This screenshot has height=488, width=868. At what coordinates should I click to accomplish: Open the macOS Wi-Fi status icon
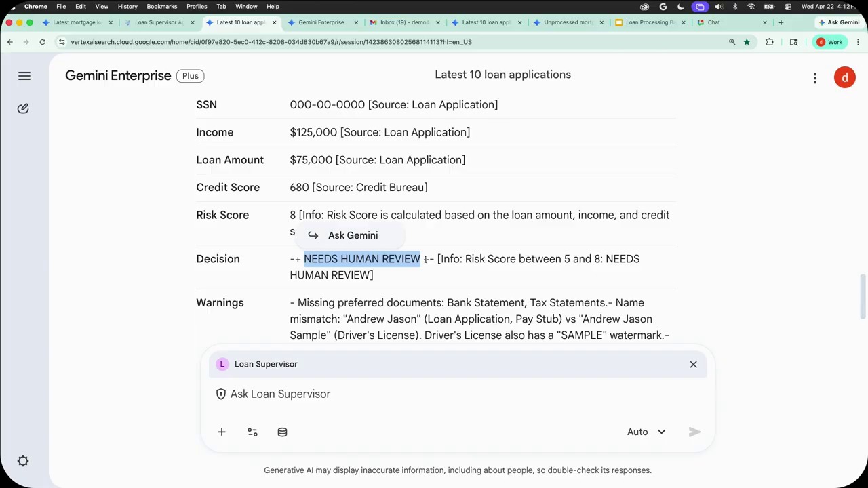point(751,6)
